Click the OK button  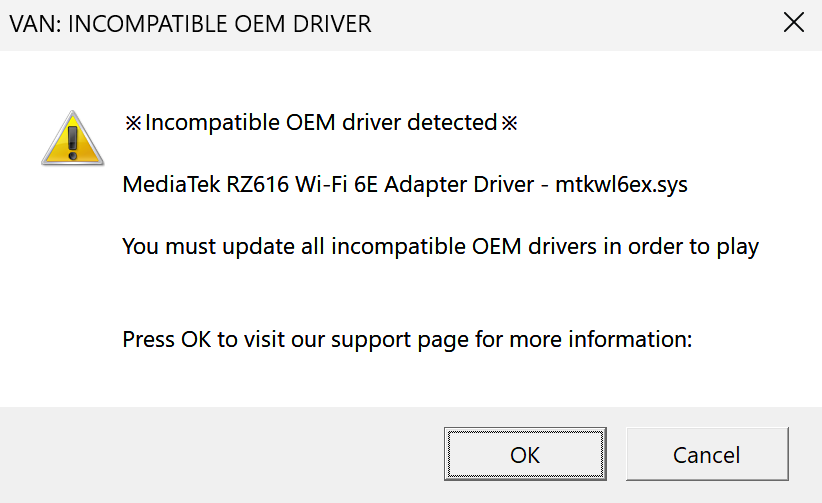point(525,455)
